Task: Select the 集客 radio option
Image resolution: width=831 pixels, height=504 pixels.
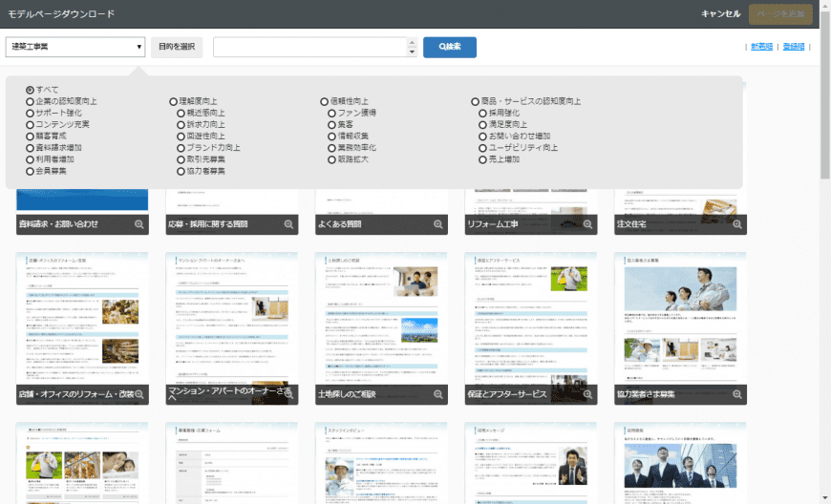Action: pos(331,125)
